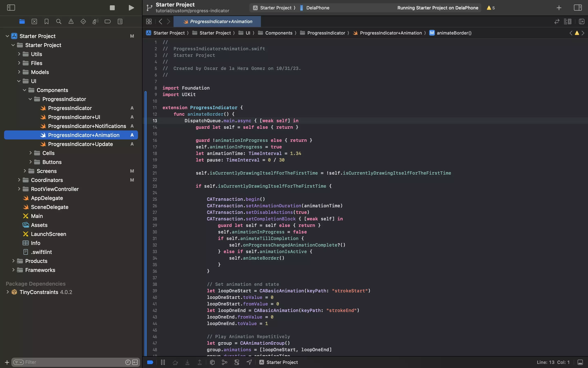This screenshot has width=588, height=368.
Task: Click the Step Out debug button
Action: tap(200, 362)
